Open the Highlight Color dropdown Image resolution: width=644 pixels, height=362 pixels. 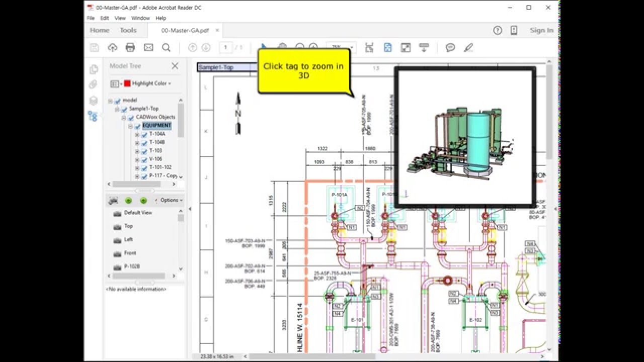(x=151, y=83)
